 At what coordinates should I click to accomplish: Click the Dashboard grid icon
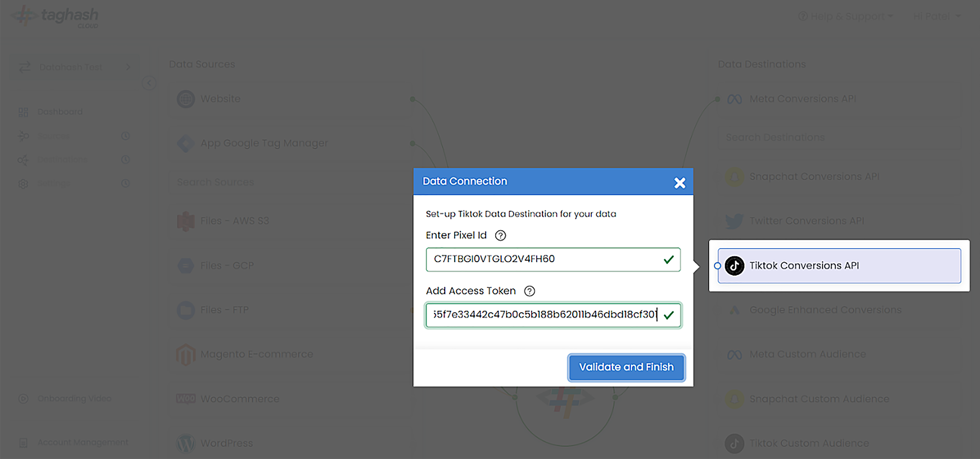click(23, 112)
